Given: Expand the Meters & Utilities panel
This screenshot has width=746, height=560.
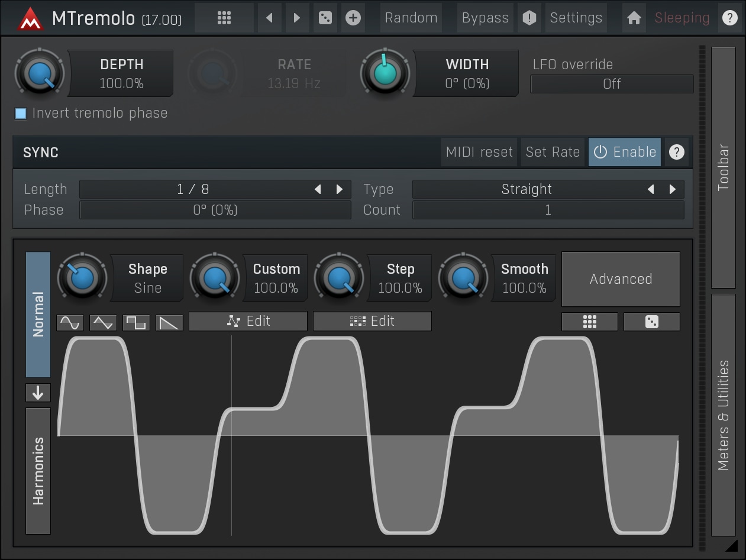Looking at the screenshot, I should tap(723, 415).
